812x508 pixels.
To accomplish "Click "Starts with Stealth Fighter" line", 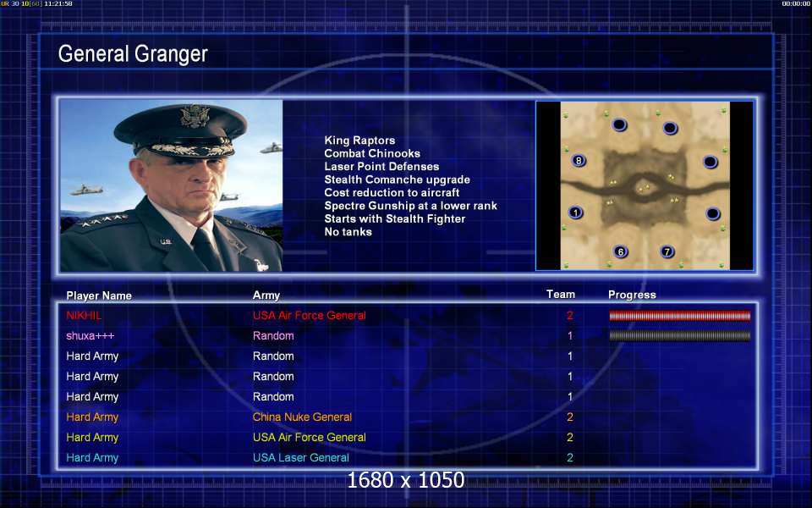I will click(395, 218).
